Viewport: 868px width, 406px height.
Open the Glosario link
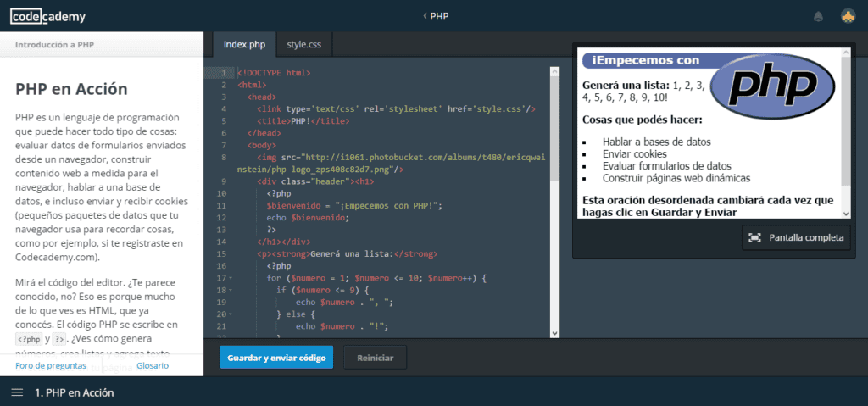(153, 365)
